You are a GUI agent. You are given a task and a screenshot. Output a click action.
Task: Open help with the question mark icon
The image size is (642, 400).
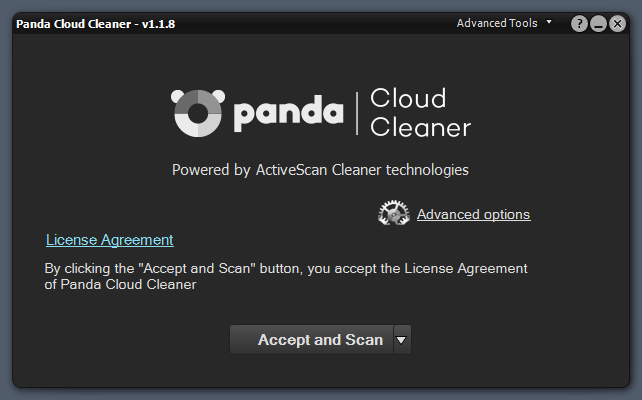tap(579, 24)
